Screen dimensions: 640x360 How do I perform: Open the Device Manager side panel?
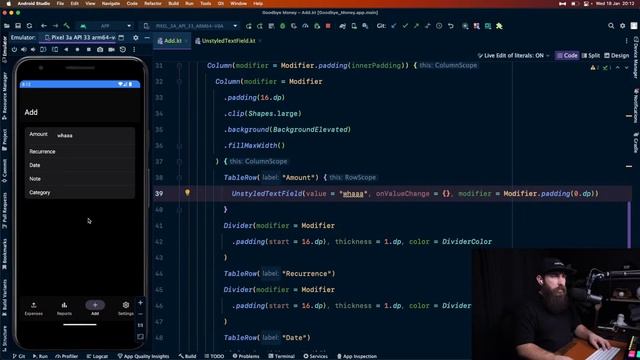coord(636,57)
